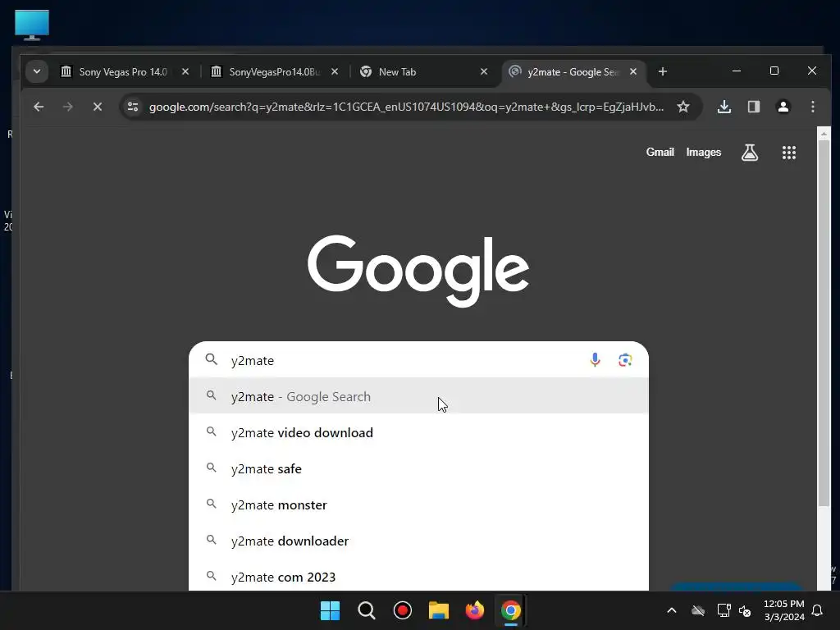This screenshot has width=840, height=630.
Task: Open the Google apps grid
Action: pos(788,153)
